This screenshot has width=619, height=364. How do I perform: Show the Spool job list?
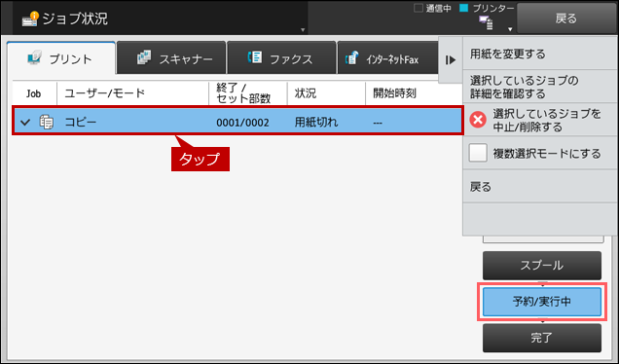[541, 266]
